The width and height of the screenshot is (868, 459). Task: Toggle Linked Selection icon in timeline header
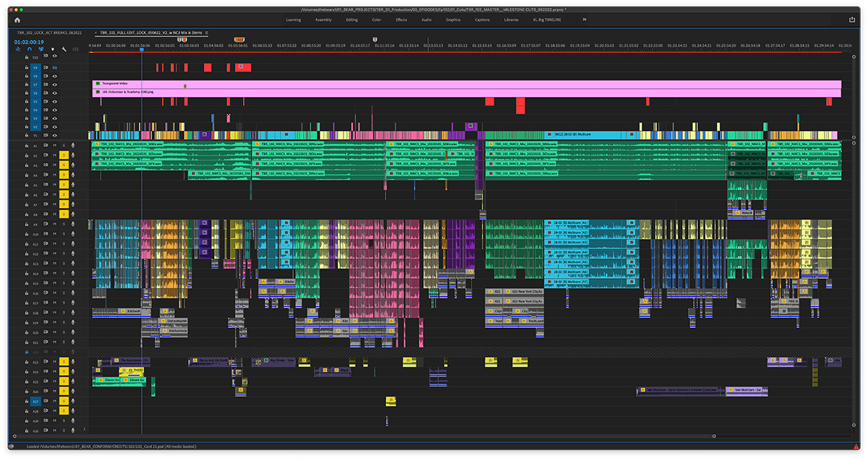(41, 49)
